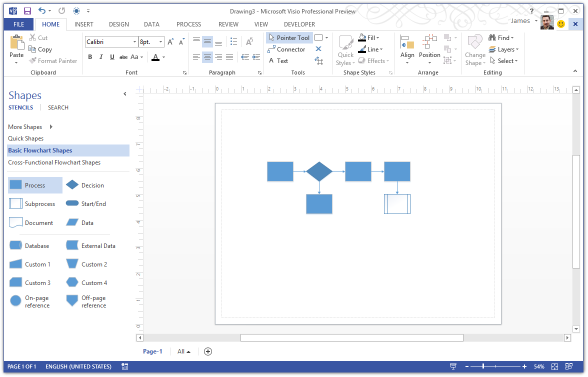Select the Pointer Tool
Viewport: 588px width, 377px height.
tap(289, 37)
